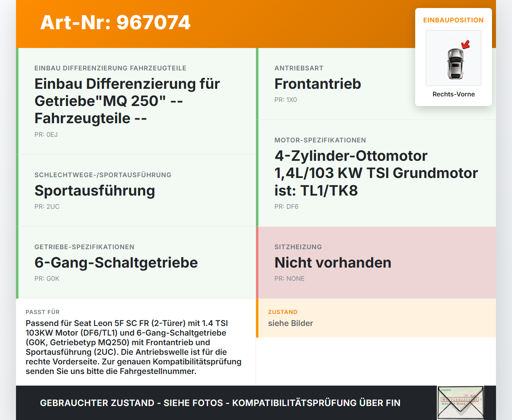Click the 'EINBAUPOSITION' label

[454, 20]
